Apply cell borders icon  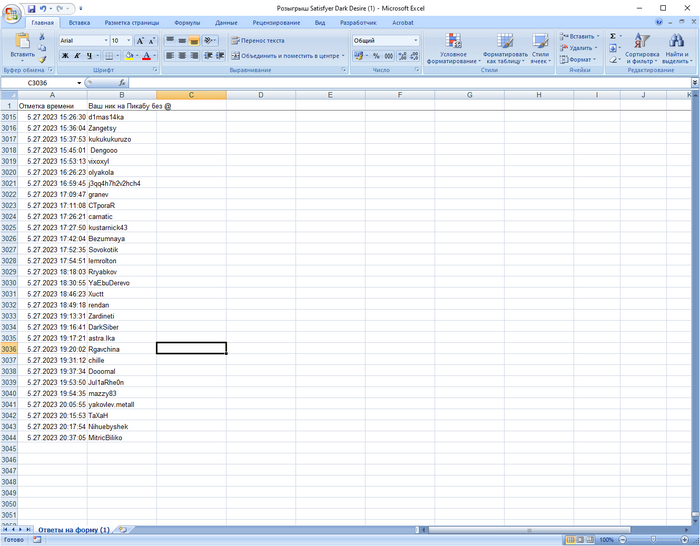[x=108, y=56]
